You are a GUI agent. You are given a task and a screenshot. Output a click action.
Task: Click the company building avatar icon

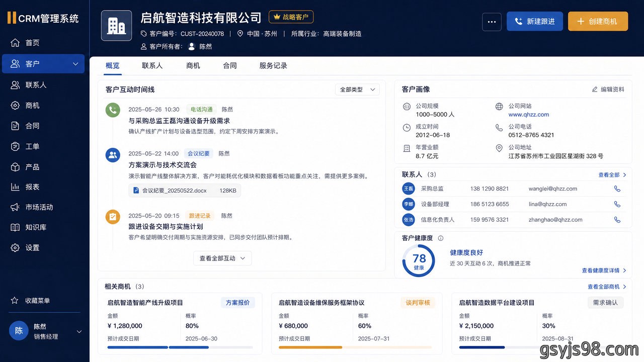pos(116,26)
